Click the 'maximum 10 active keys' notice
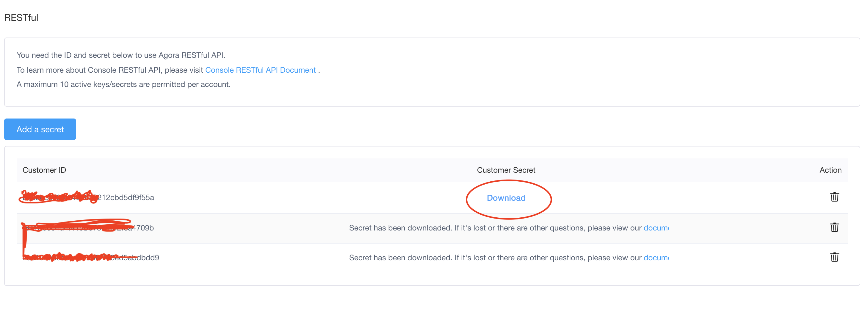This screenshot has height=321, width=868. click(x=123, y=84)
